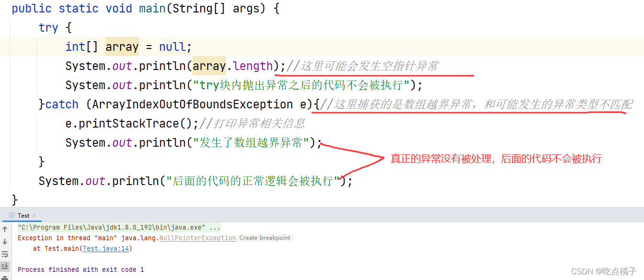Click the down-the-stack-trace arrow icon

pos(5,241)
